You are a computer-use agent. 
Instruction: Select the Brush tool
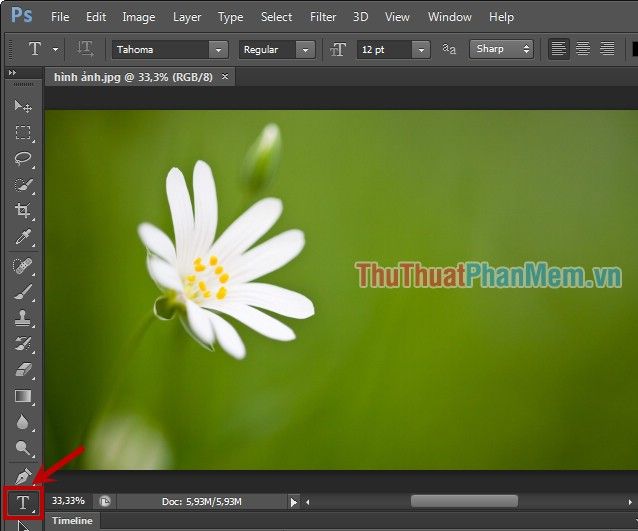point(23,292)
